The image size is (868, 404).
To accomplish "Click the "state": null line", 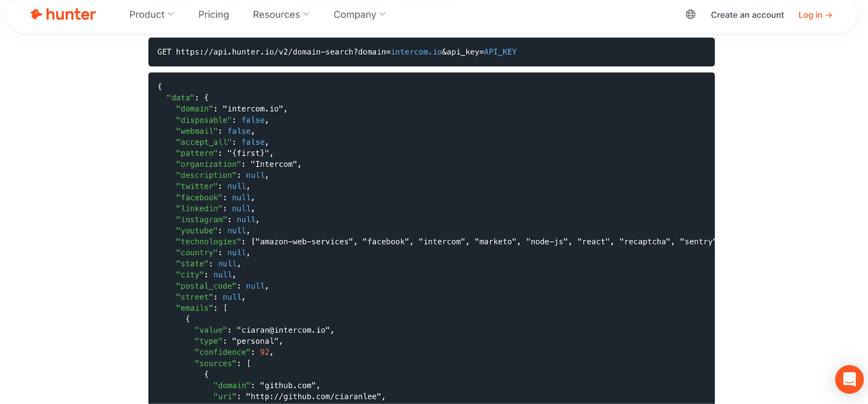I will (208, 264).
